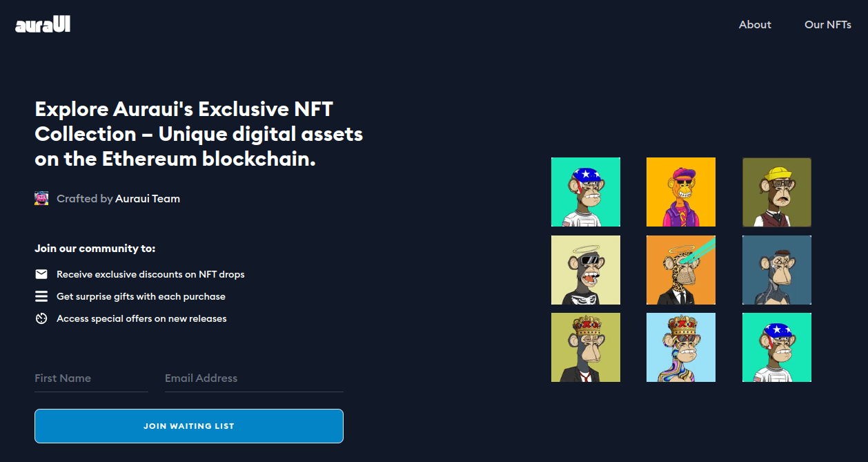Click the Auraui Team avatar icon

click(41, 198)
